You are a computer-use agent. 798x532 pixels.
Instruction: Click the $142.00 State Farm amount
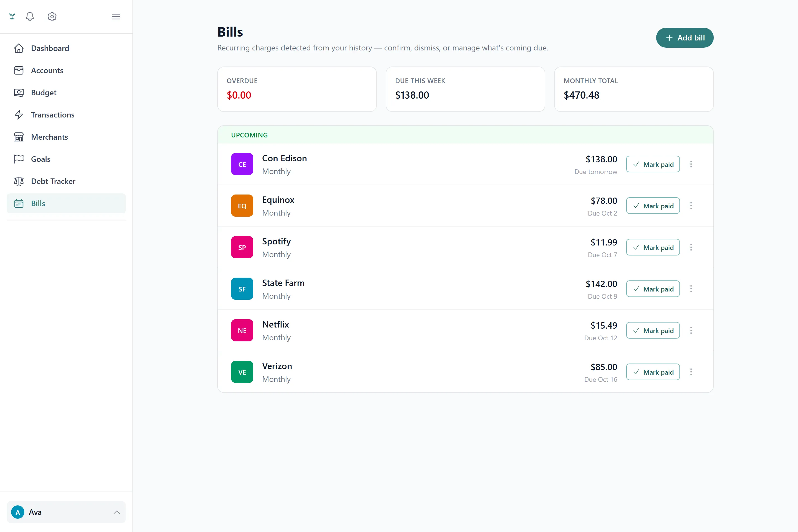[x=601, y=284]
